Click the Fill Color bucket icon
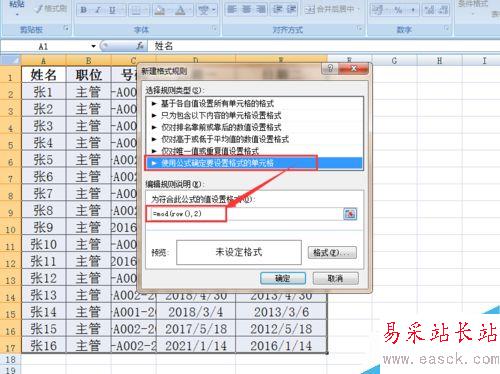 (159, 10)
